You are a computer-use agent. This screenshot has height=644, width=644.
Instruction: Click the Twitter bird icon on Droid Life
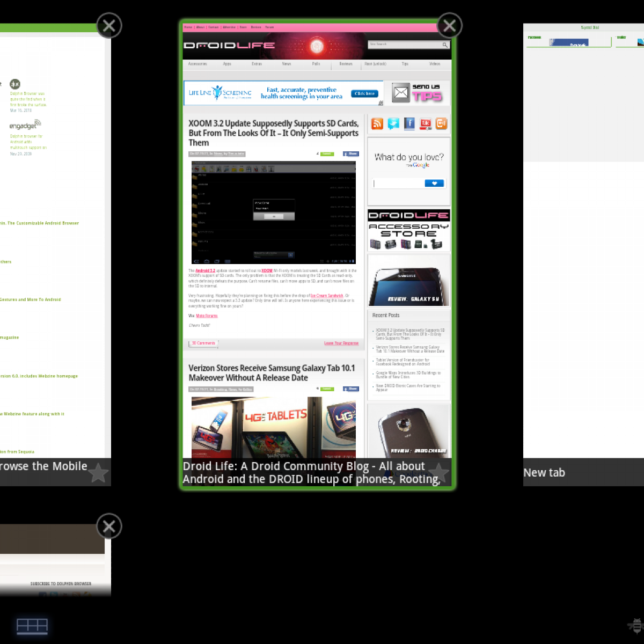393,124
